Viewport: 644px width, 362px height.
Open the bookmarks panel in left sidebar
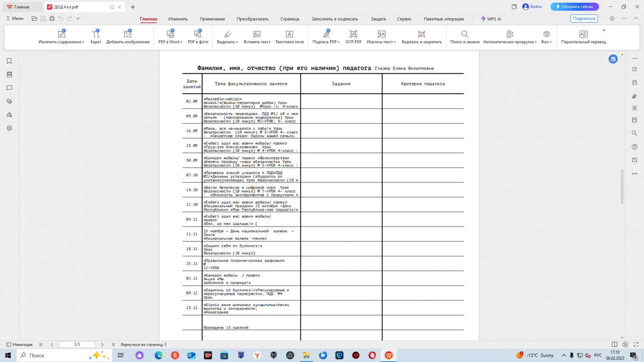click(x=9, y=61)
